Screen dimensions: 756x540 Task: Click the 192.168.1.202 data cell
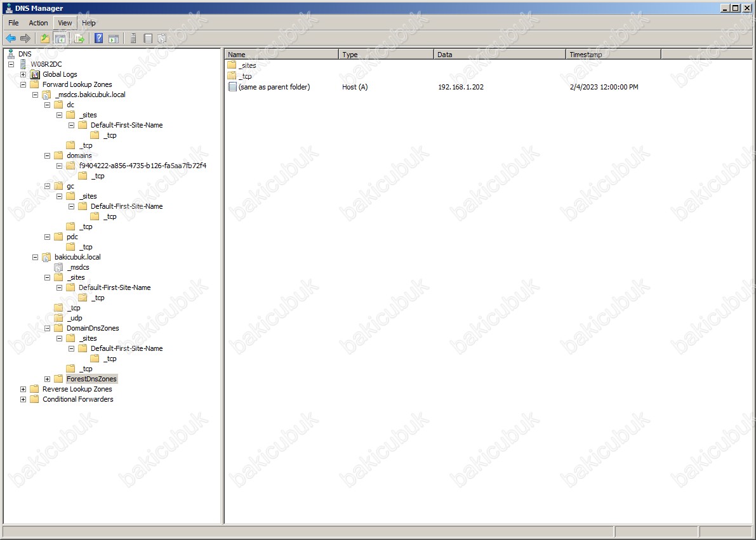(460, 87)
